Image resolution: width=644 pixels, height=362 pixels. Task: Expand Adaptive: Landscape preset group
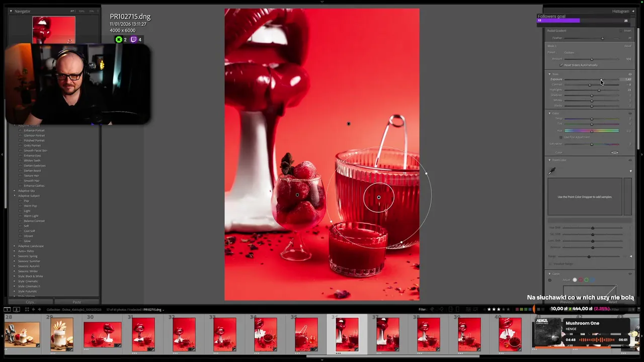click(15, 246)
